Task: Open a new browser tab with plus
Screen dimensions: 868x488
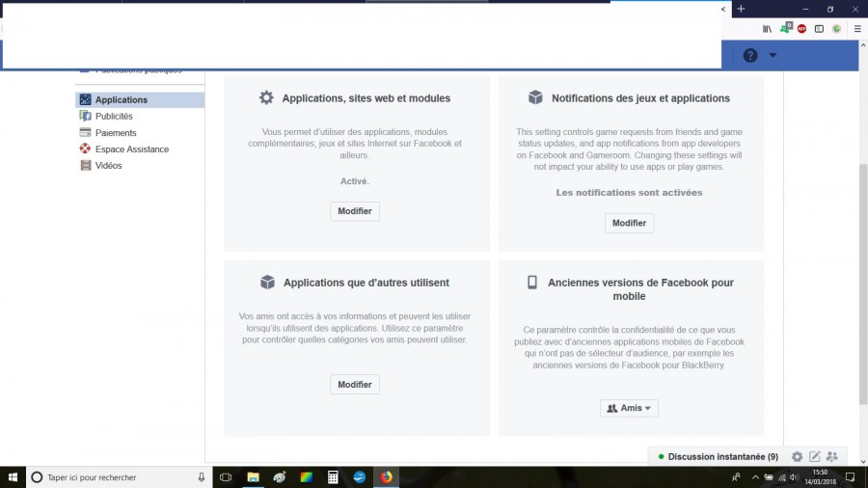Action: click(x=741, y=9)
